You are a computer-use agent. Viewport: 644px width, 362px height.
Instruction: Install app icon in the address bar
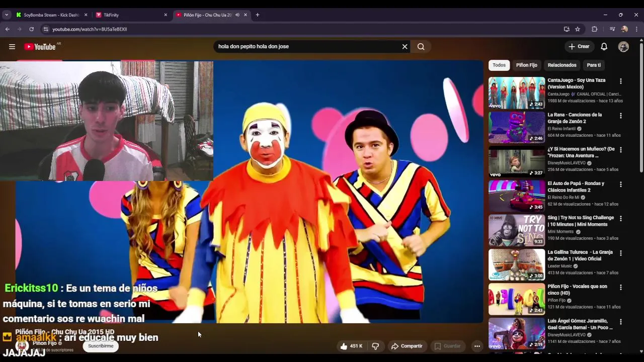tap(567, 29)
